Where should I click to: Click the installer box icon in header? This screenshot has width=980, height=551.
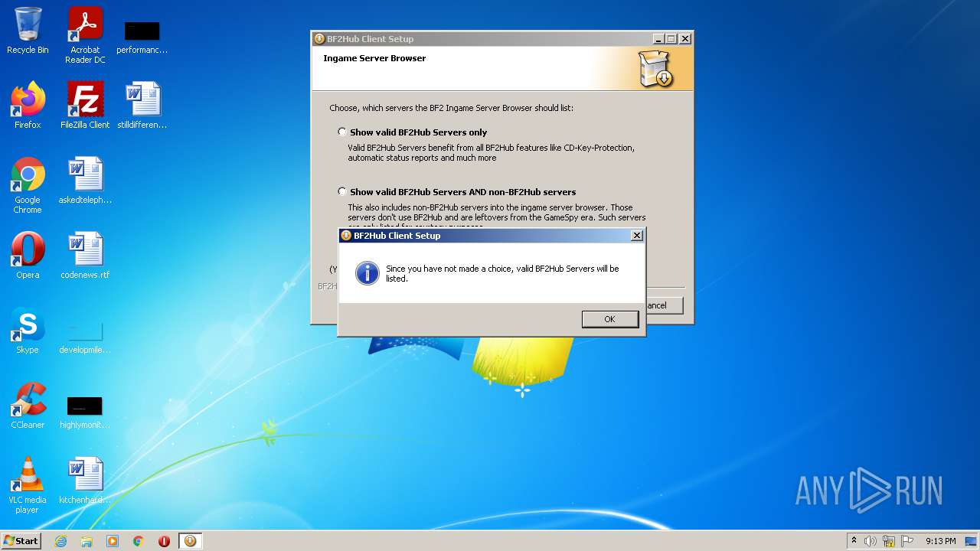655,69
